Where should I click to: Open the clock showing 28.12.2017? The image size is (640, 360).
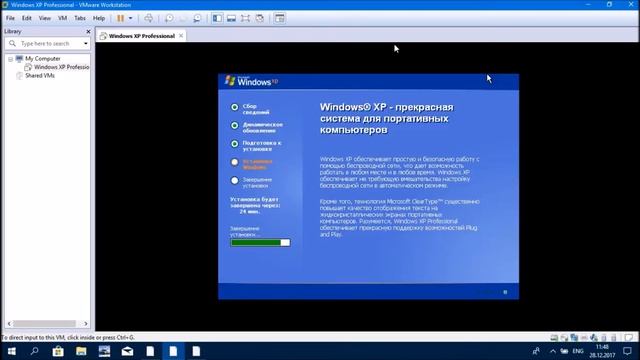coord(602,351)
